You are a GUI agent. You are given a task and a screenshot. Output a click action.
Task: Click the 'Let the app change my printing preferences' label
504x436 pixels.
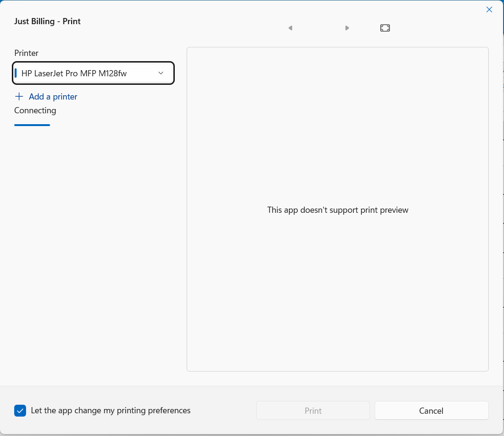[110, 411]
